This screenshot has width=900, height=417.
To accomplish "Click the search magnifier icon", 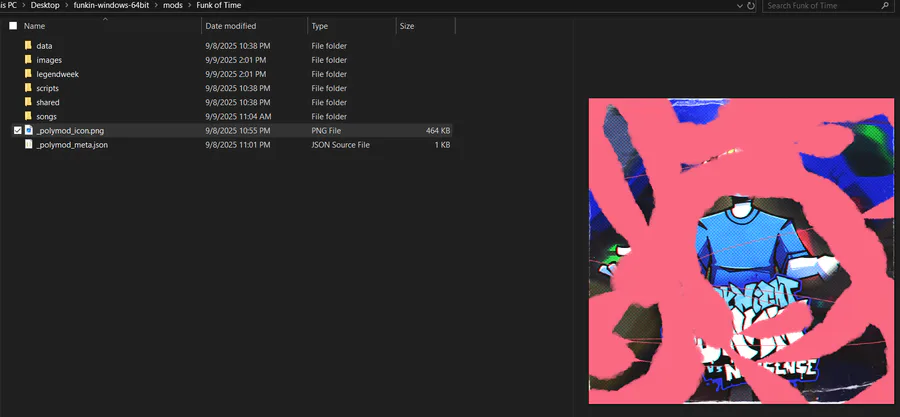I will pos(885,6).
